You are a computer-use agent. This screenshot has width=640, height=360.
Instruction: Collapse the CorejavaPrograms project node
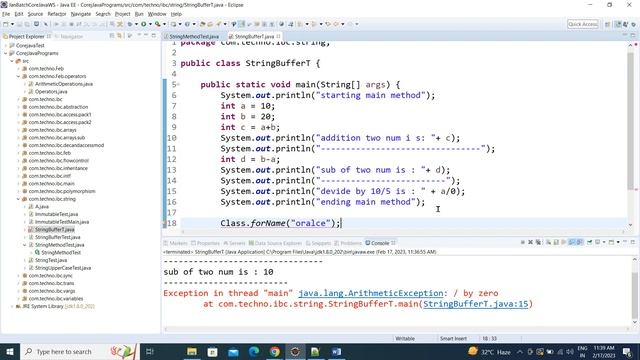tap(5, 53)
